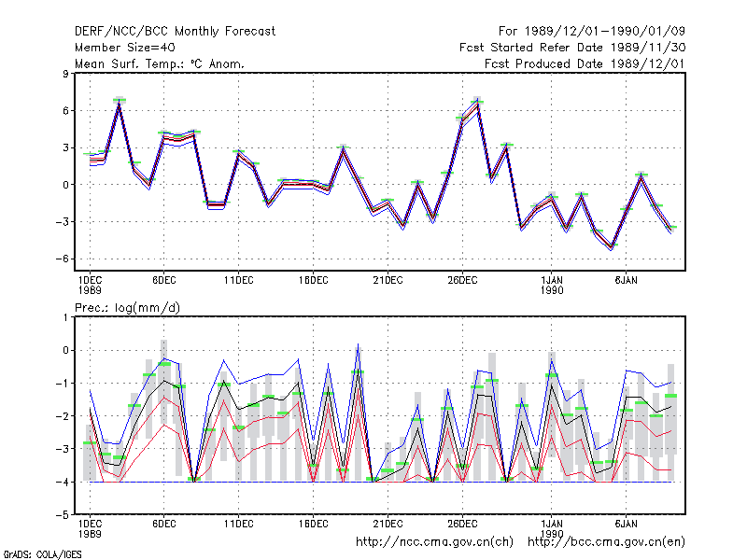Image resolution: width=747 pixels, height=560 pixels.
Task: Click the 11DEC tick on temperature chart
Action: click(x=239, y=280)
